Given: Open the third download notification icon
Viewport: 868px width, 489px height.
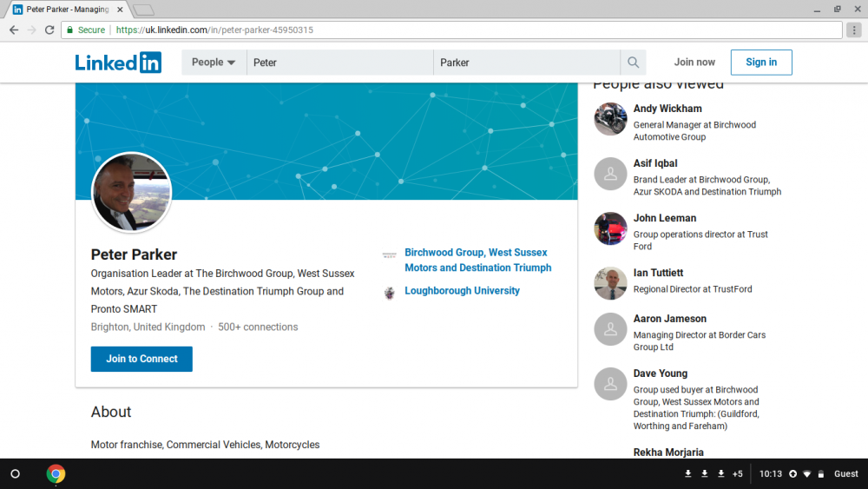Looking at the screenshot, I should (721, 474).
